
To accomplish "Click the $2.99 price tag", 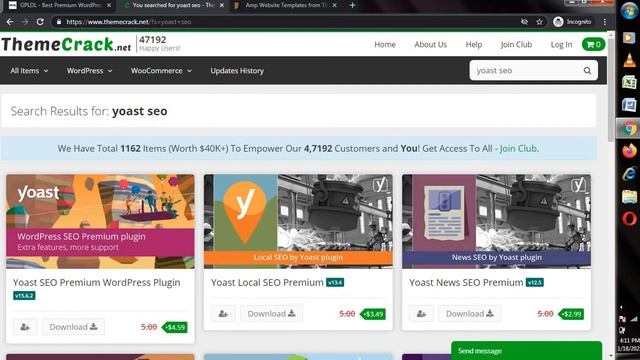I will 571,314.
